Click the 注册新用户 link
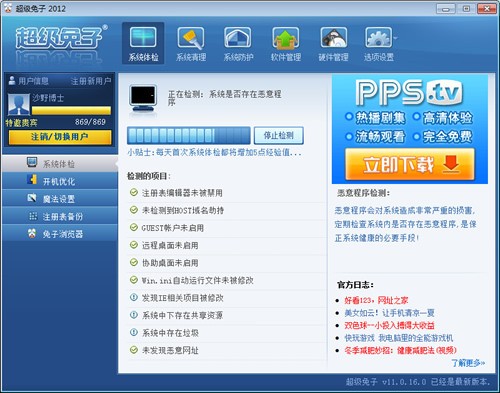 [x=91, y=81]
